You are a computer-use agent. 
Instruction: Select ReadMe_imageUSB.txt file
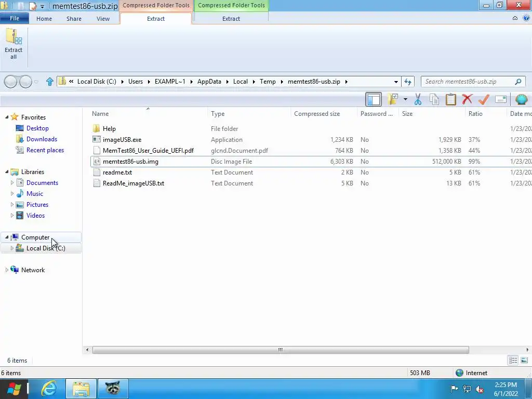(134, 183)
